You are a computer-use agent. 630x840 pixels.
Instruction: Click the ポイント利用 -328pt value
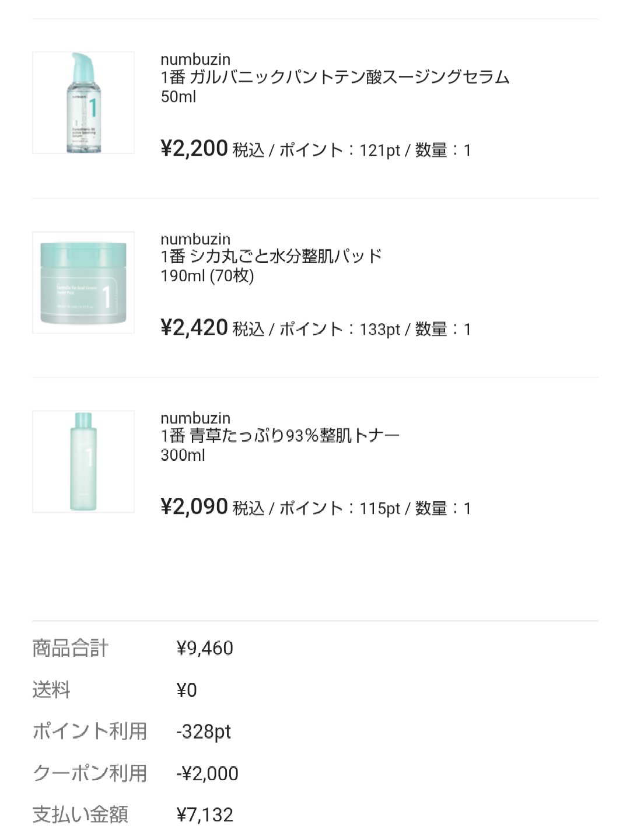(x=204, y=731)
